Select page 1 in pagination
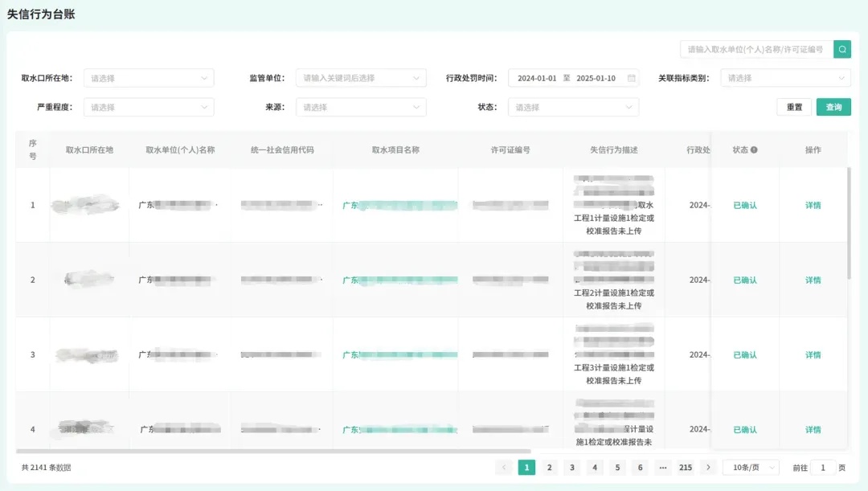868x491 pixels. [x=526, y=467]
